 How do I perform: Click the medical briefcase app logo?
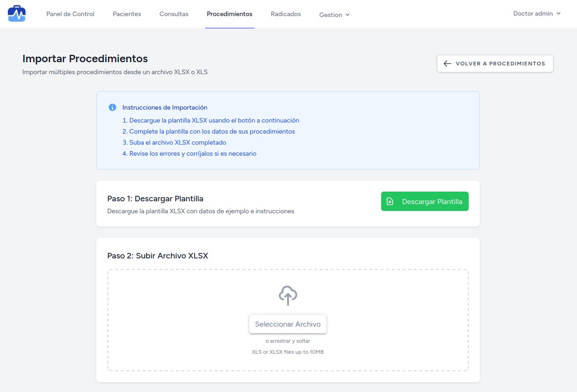click(x=17, y=14)
